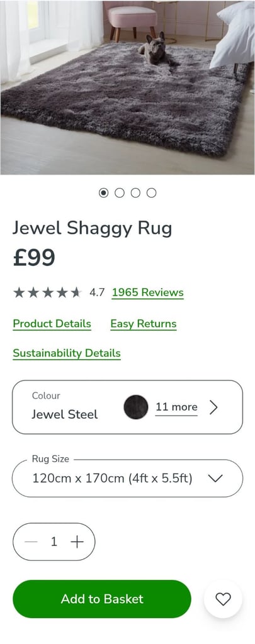Open colour options via right chevron arrow
The image size is (255, 644).
(x=213, y=408)
